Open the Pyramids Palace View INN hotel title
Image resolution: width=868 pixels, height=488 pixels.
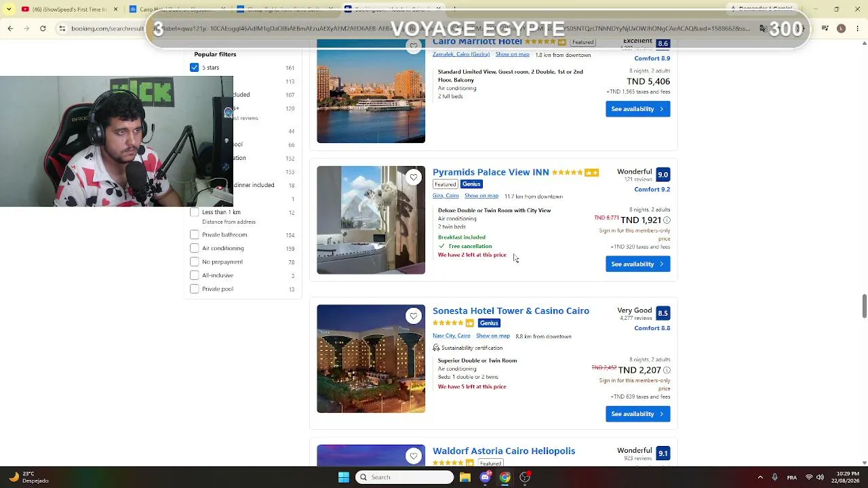point(491,172)
